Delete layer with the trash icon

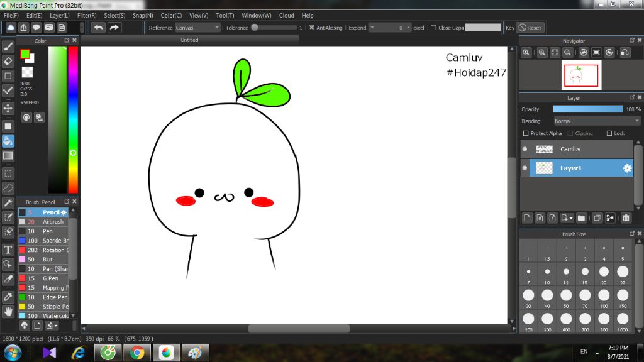(626, 218)
